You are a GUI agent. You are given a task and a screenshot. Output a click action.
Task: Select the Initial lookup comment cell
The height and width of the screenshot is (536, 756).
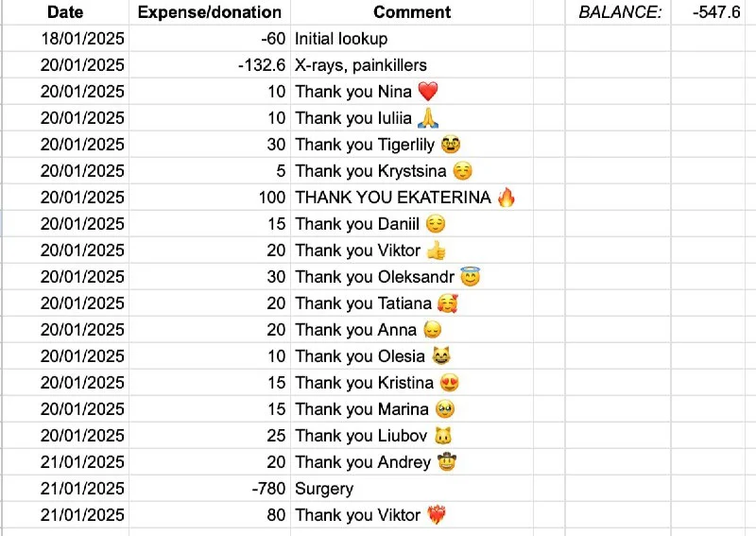[x=341, y=39]
